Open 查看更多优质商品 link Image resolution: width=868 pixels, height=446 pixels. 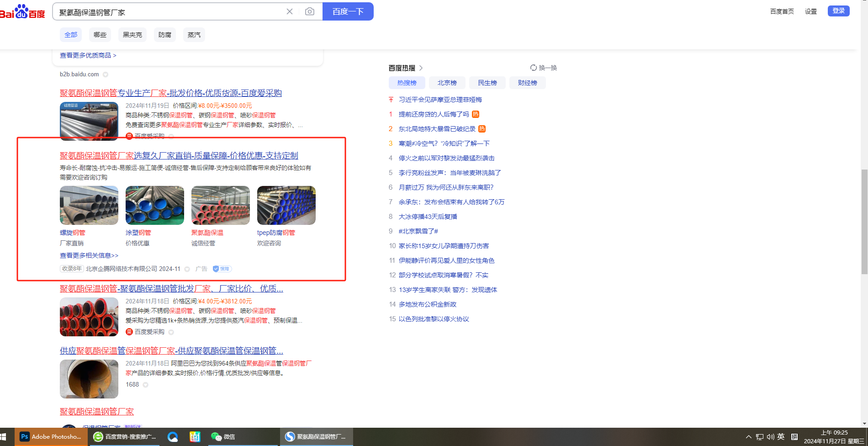88,55
